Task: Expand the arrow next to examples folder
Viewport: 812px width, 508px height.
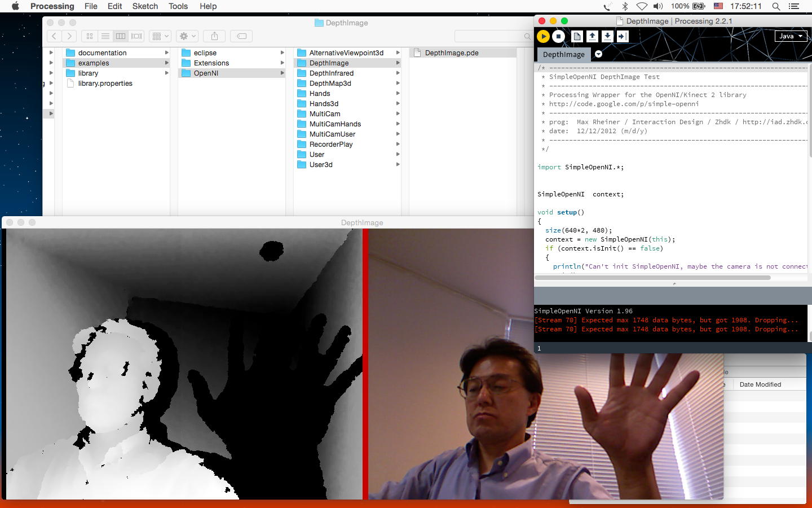Action: click(x=166, y=63)
